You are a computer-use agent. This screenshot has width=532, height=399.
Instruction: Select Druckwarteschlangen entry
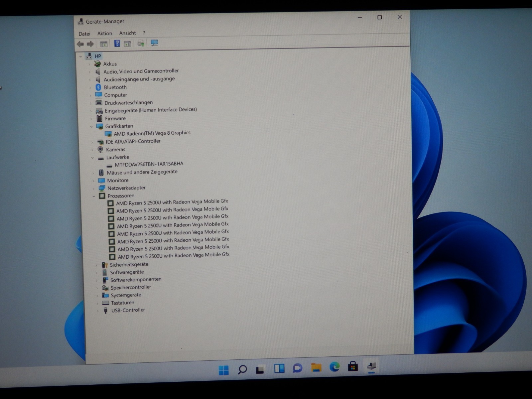(129, 103)
